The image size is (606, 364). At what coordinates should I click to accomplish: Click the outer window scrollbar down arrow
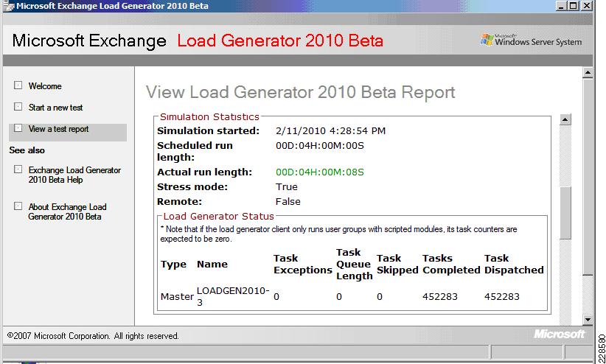tap(588, 320)
